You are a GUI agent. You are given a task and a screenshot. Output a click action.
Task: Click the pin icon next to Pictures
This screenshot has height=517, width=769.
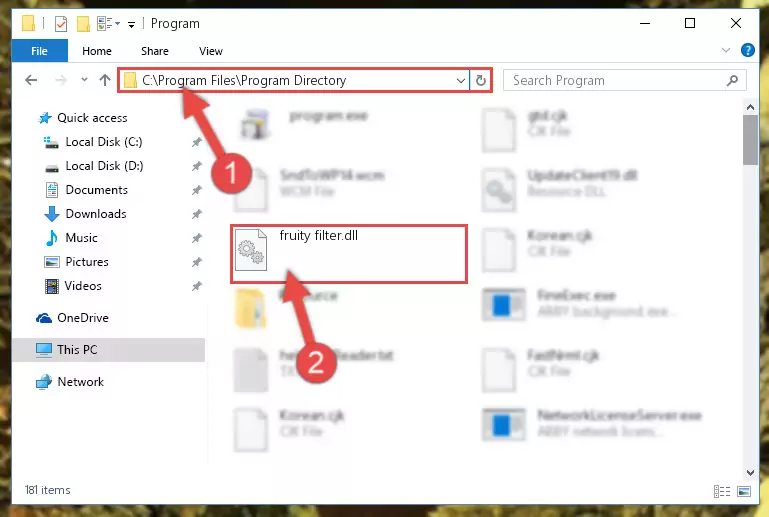pos(197,262)
